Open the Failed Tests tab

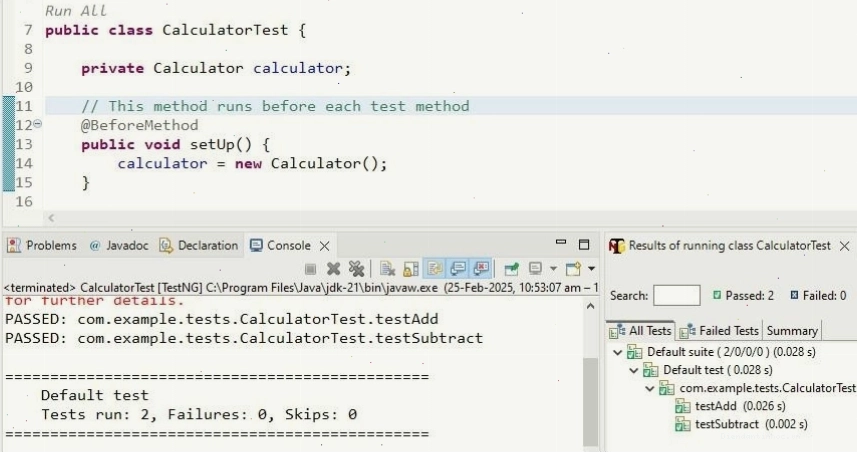pos(719,331)
